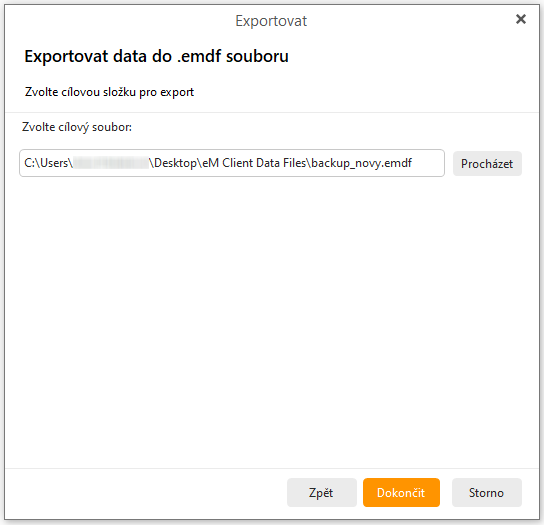Image resolution: width=544 pixels, height=525 pixels.
Task: Dismiss the wizard using Storno
Action: click(487, 492)
